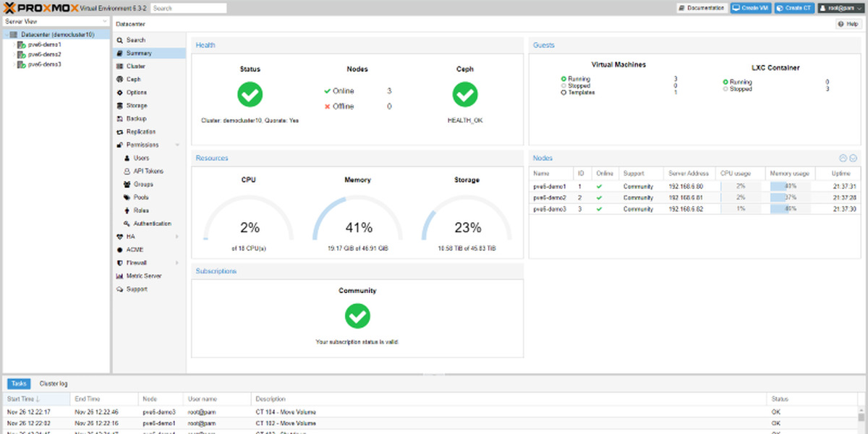This screenshot has width=868, height=434.
Task: Open the Metric Server icon item
Action: click(x=119, y=276)
